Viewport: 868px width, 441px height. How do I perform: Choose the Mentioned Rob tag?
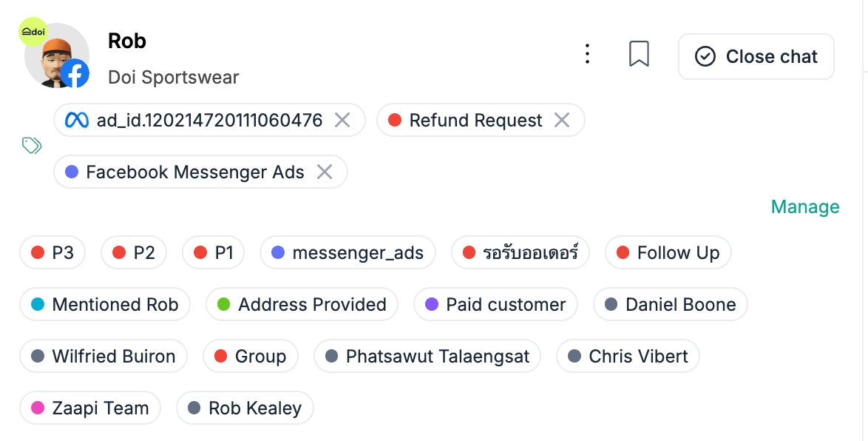pyautogui.click(x=105, y=305)
